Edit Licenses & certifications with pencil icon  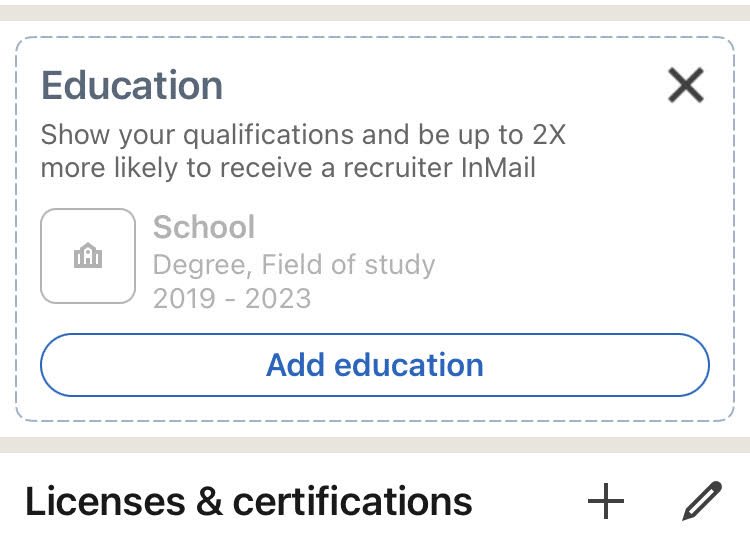pos(702,501)
